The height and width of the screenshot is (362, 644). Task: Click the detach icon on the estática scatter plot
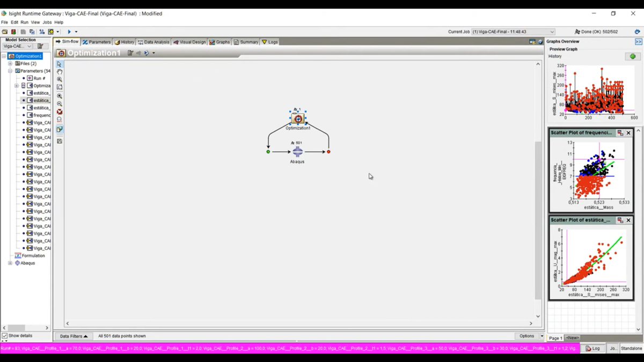point(620,220)
